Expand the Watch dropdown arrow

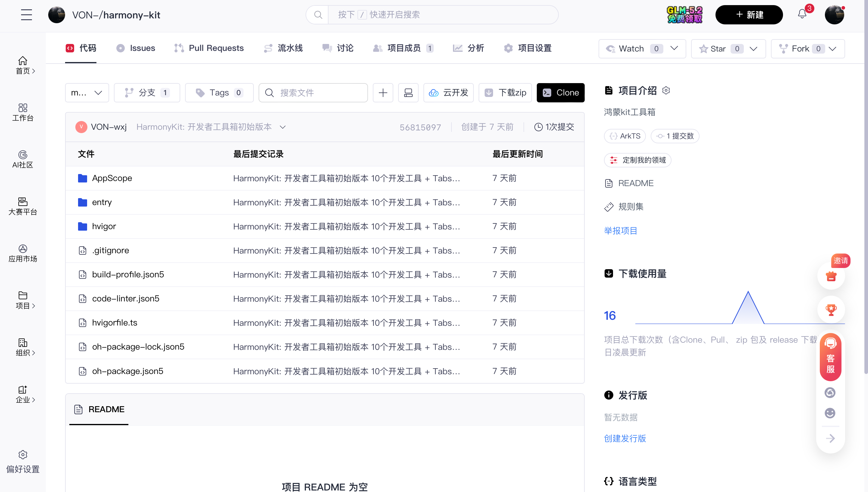coord(674,48)
